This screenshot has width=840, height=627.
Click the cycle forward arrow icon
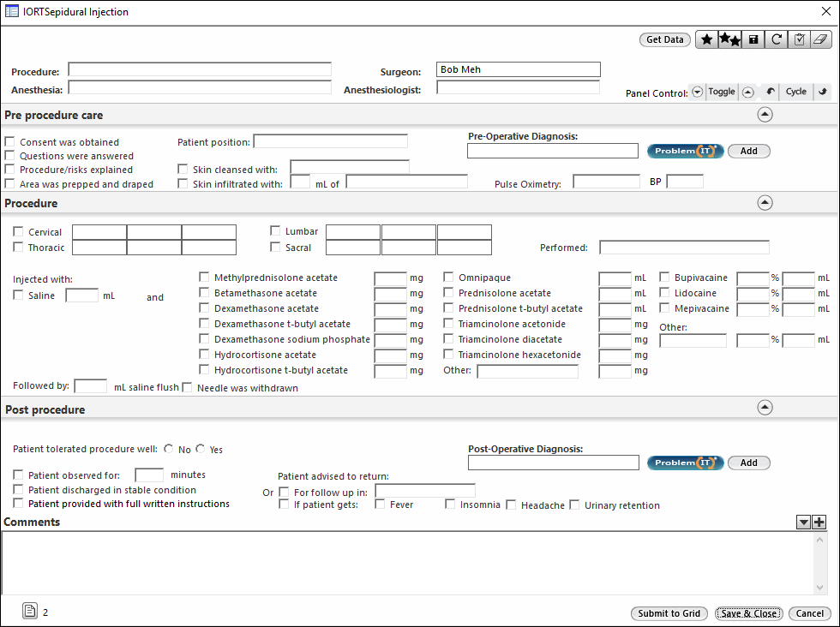822,92
